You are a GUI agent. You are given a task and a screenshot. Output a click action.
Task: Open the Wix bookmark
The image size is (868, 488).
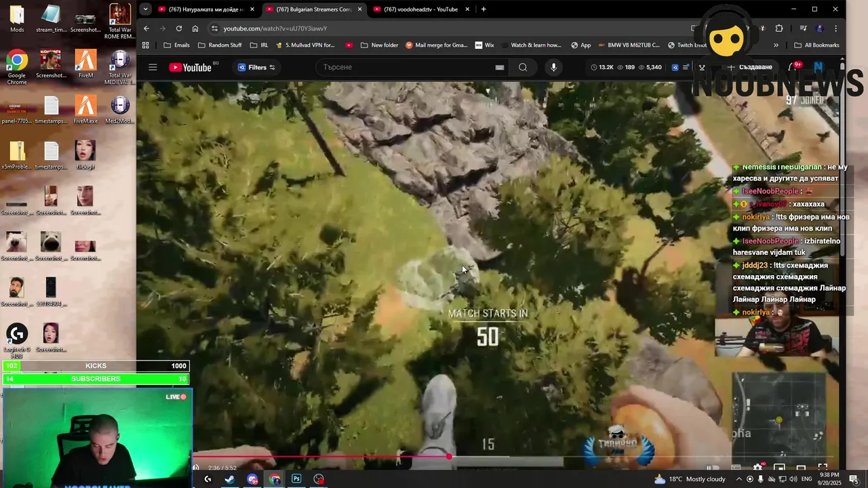coord(484,45)
